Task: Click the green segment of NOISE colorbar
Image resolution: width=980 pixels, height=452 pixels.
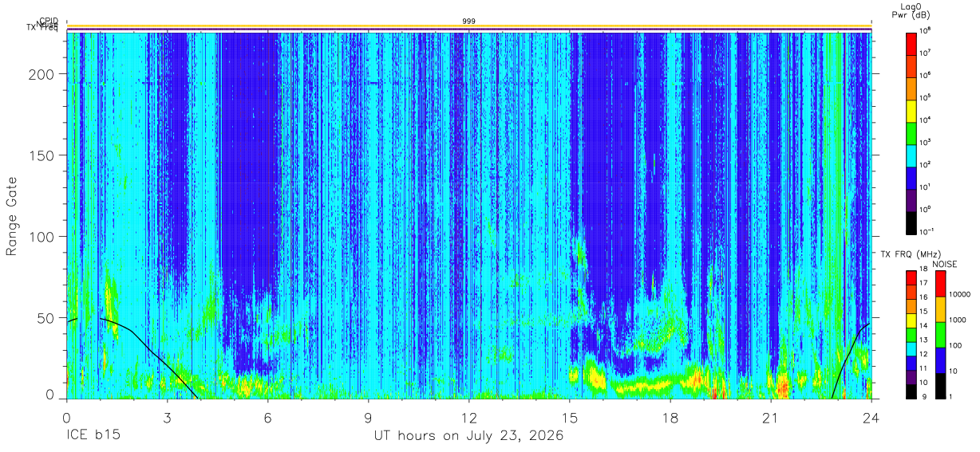Action: [940, 335]
